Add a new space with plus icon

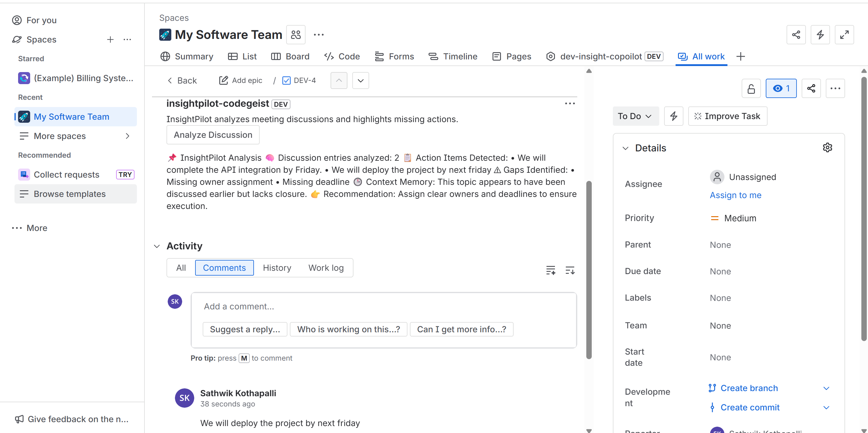pyautogui.click(x=110, y=40)
